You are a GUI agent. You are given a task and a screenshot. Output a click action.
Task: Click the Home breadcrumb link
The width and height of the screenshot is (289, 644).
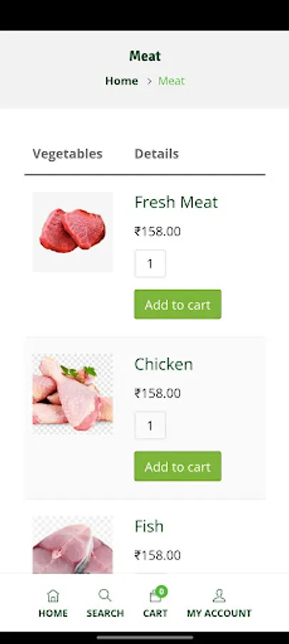tap(122, 81)
